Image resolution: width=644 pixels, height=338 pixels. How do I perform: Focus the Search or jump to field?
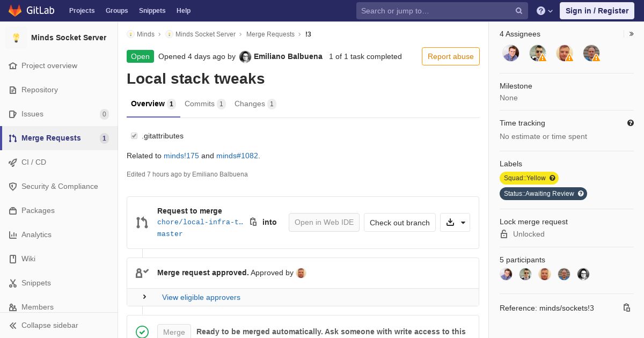[x=435, y=11]
